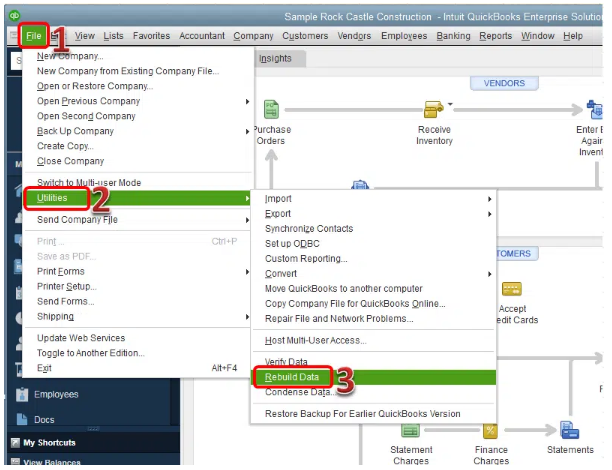Select Exit from File menu
The width and height of the screenshot is (612, 470).
[x=138, y=369]
